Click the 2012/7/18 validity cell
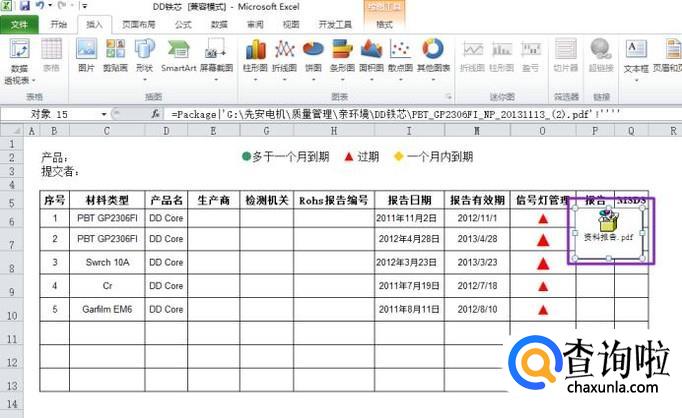Viewport: 682px width, 418px height. (477, 286)
